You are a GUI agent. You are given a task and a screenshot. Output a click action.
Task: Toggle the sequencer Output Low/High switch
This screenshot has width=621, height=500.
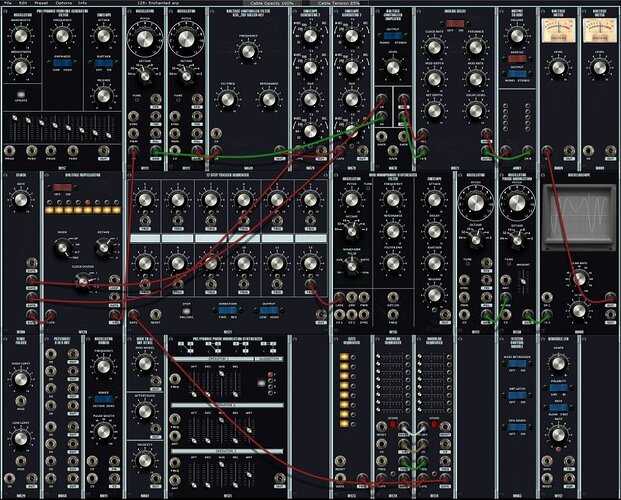click(x=269, y=310)
